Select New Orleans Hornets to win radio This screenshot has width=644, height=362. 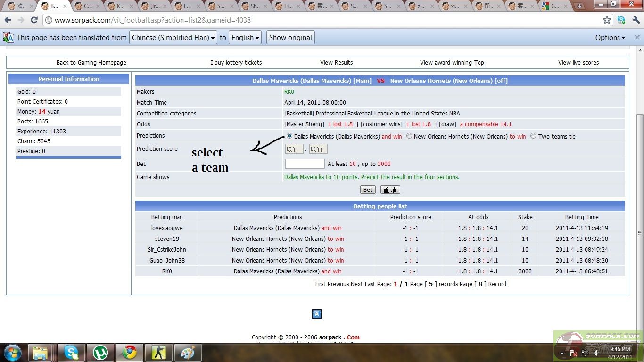point(409,136)
